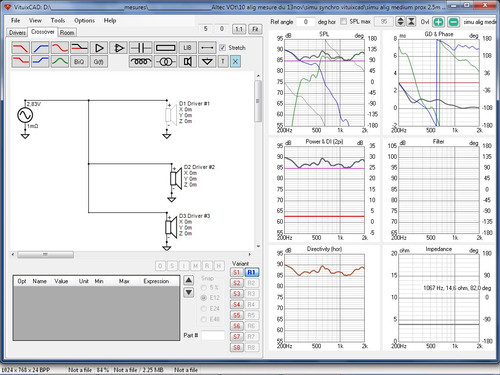Open the Tools menu
500x375 pixels.
[x=58, y=20]
